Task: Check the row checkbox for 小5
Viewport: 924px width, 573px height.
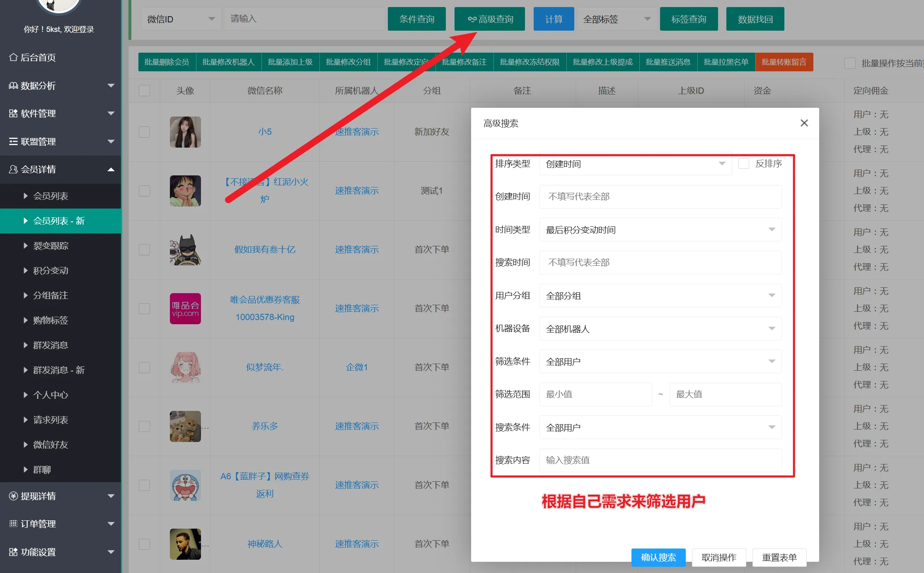Action: coord(144,132)
